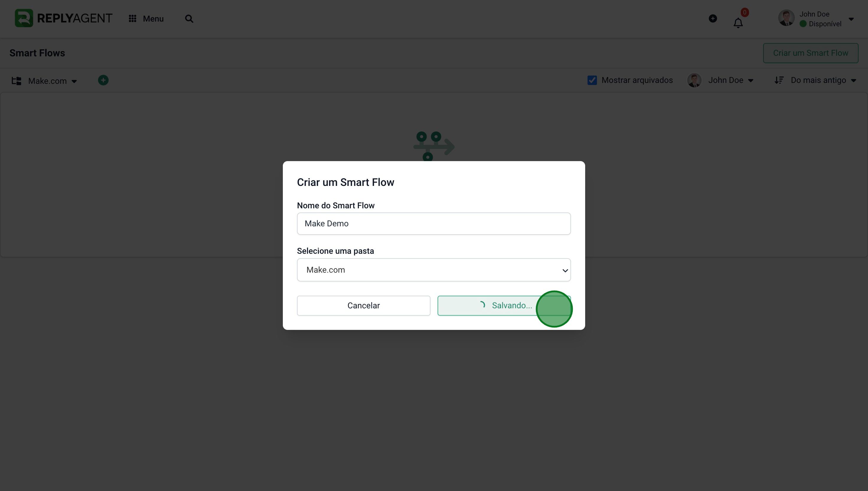
Task: Open the search magnifier icon
Action: [189, 19]
